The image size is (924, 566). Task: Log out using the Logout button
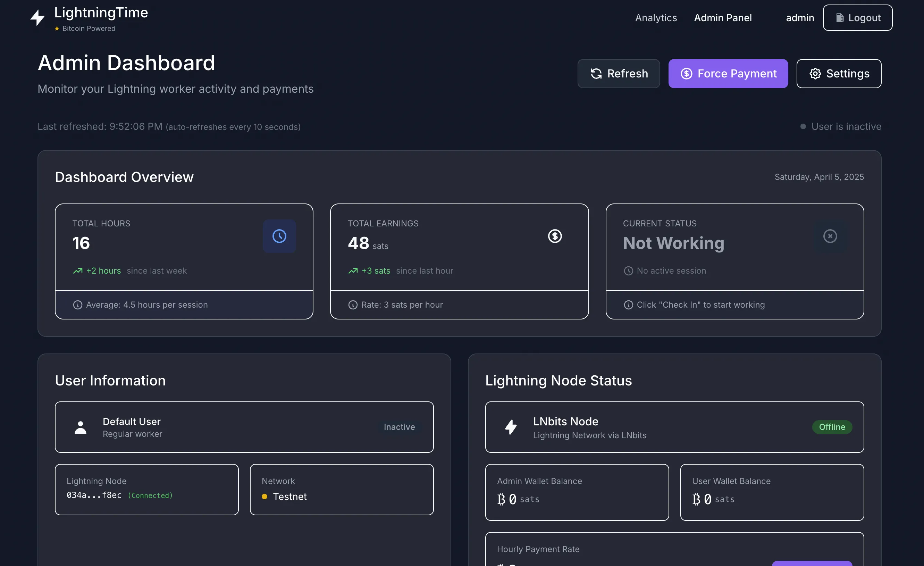(x=858, y=18)
